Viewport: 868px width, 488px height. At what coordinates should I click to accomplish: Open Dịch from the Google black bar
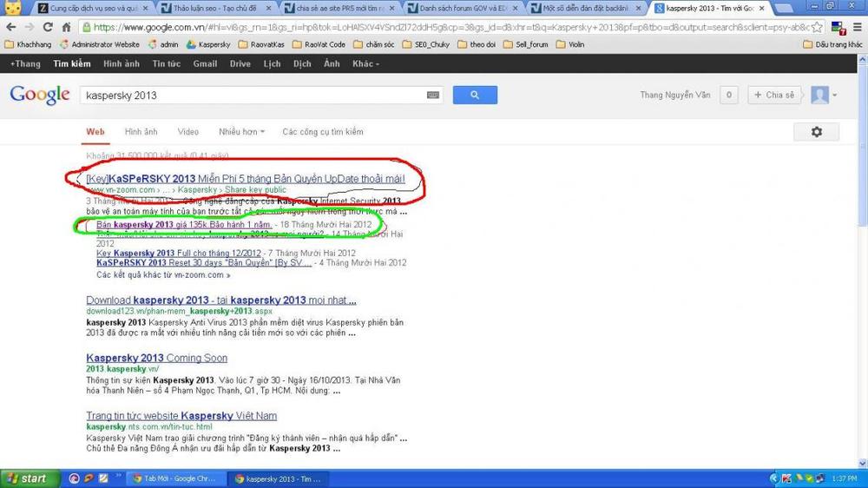pos(302,63)
